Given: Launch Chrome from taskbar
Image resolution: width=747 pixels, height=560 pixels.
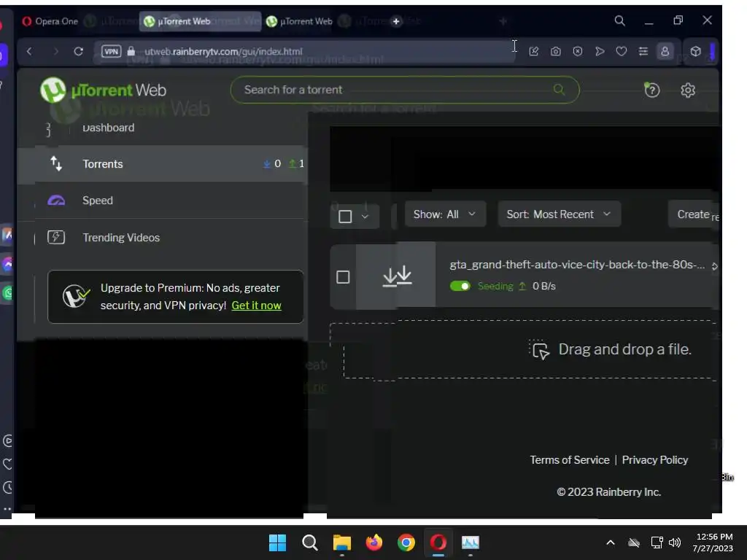Looking at the screenshot, I should (406, 542).
